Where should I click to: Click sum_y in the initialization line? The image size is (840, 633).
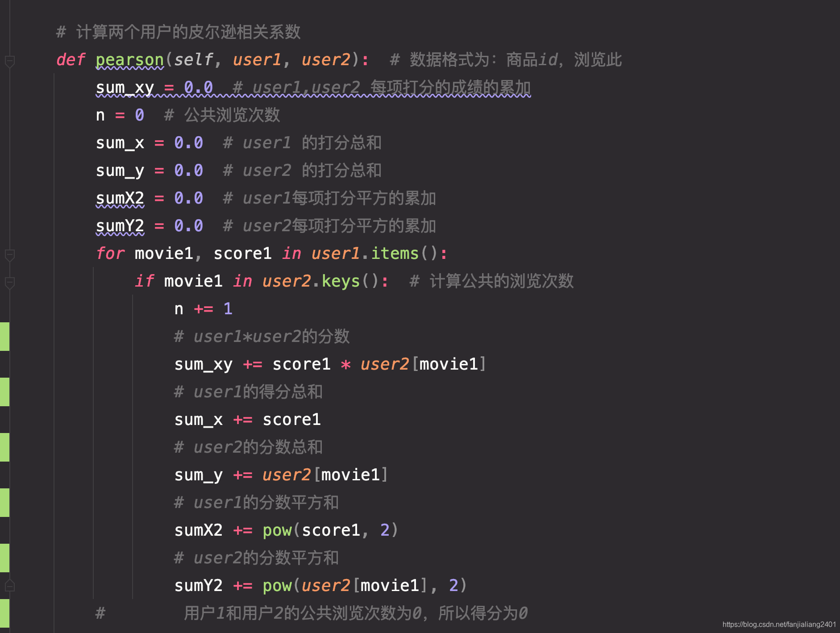pos(120,171)
